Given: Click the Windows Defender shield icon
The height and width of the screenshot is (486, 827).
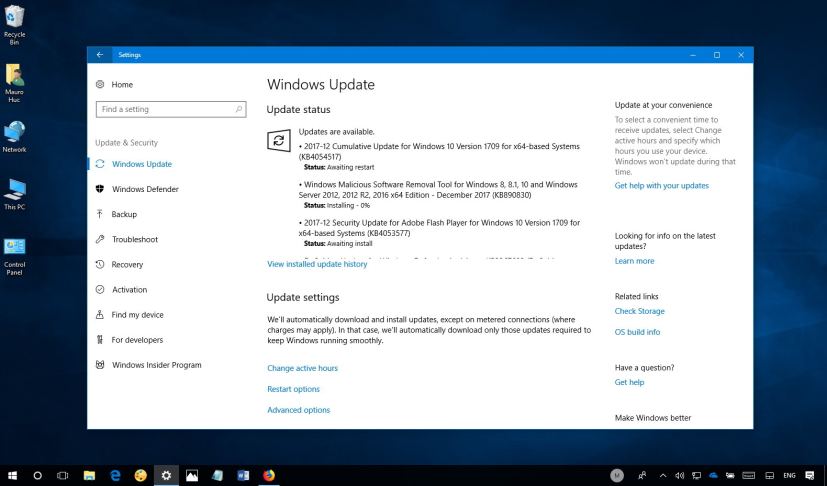Looking at the screenshot, I should click(x=100, y=189).
